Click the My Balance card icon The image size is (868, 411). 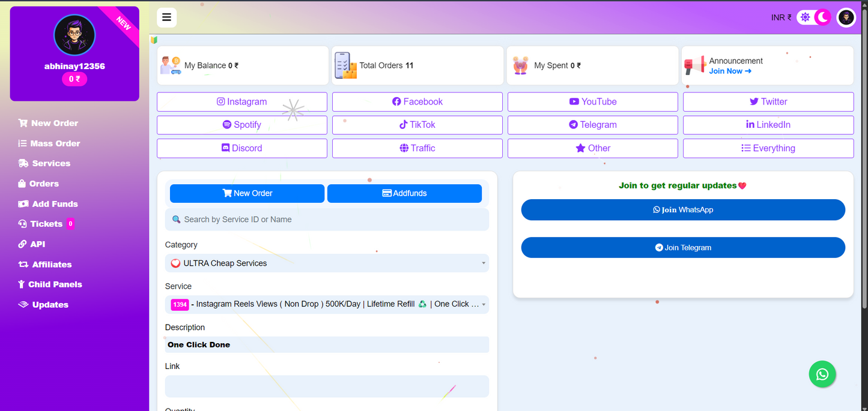point(171,65)
